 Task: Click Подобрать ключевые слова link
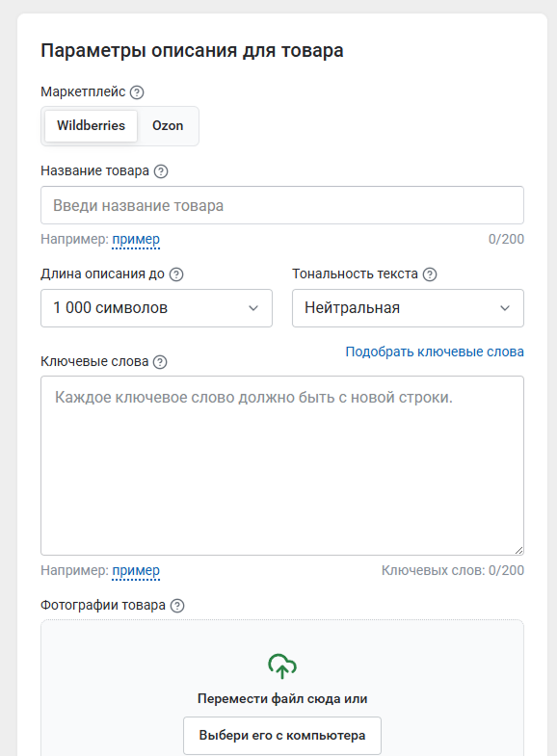(x=435, y=352)
